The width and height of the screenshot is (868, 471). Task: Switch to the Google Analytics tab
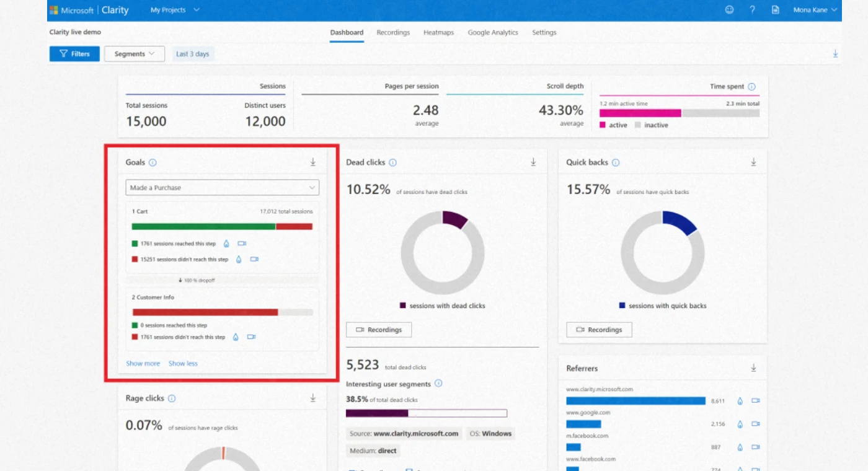pos(493,33)
